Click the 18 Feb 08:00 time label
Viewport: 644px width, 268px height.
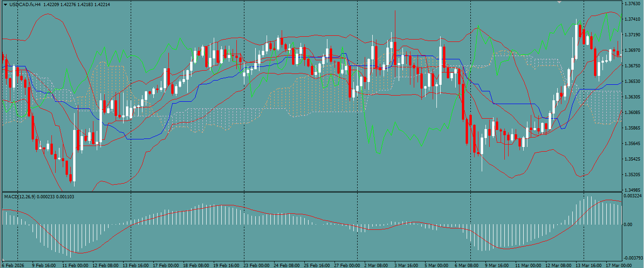coord(196,265)
